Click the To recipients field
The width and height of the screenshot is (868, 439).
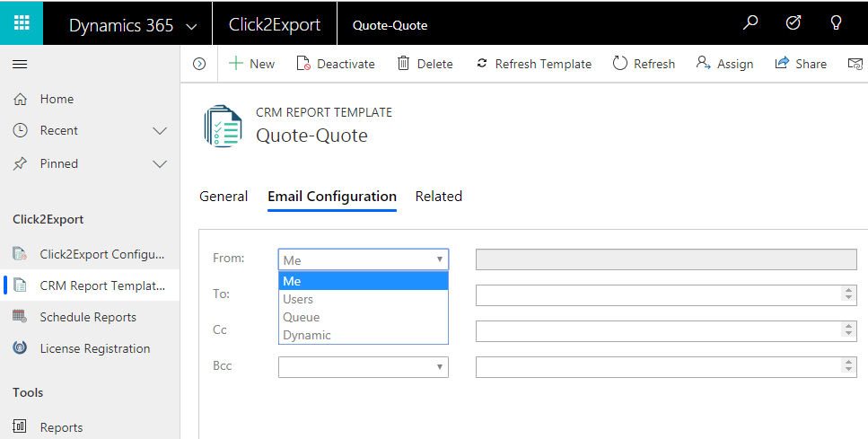tap(666, 295)
